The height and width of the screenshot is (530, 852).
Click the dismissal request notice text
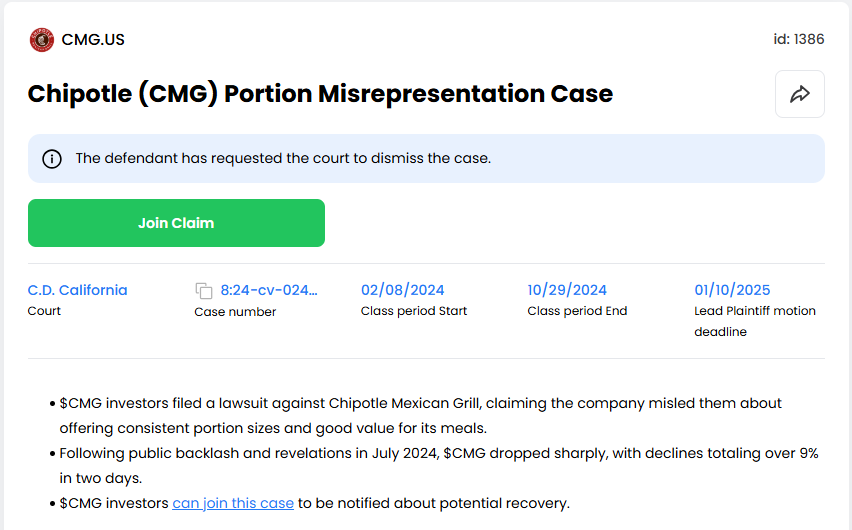tap(283, 158)
